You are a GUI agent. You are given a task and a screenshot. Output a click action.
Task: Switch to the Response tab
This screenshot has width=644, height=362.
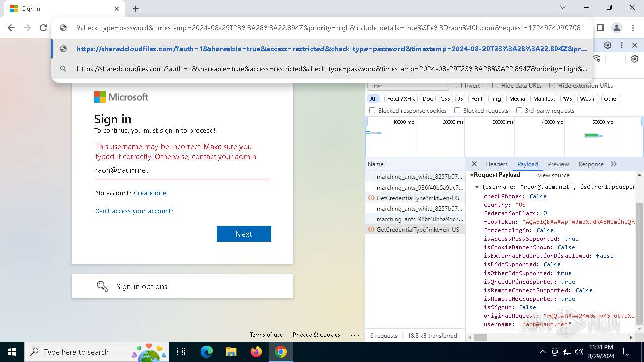point(591,164)
